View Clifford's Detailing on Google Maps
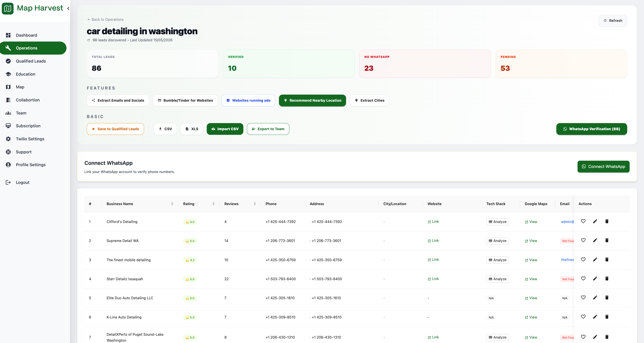Screen dimensions: 644x343 [531, 222]
